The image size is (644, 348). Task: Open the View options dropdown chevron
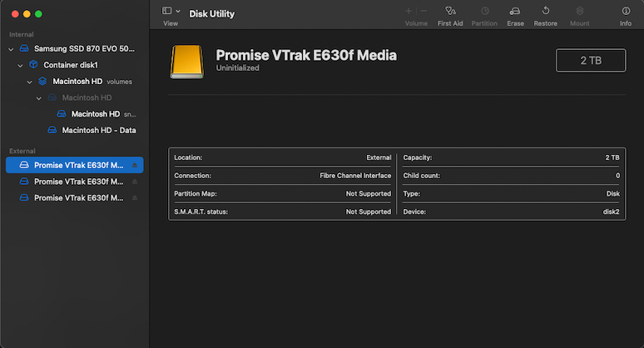(x=178, y=11)
